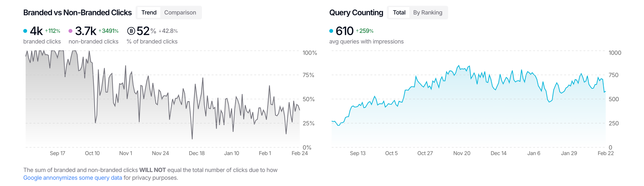Click the 3.7k non-branded clicks value
This screenshot has height=186, width=644.
point(85,31)
